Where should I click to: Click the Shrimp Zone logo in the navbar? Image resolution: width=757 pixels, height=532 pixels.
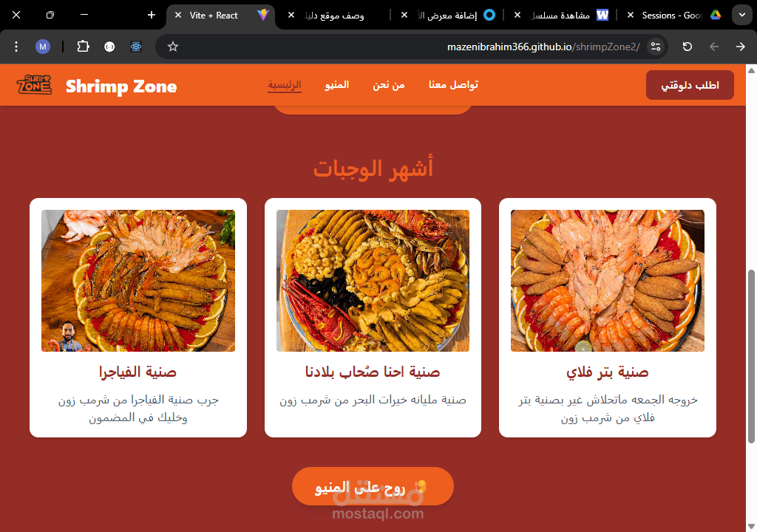34,85
